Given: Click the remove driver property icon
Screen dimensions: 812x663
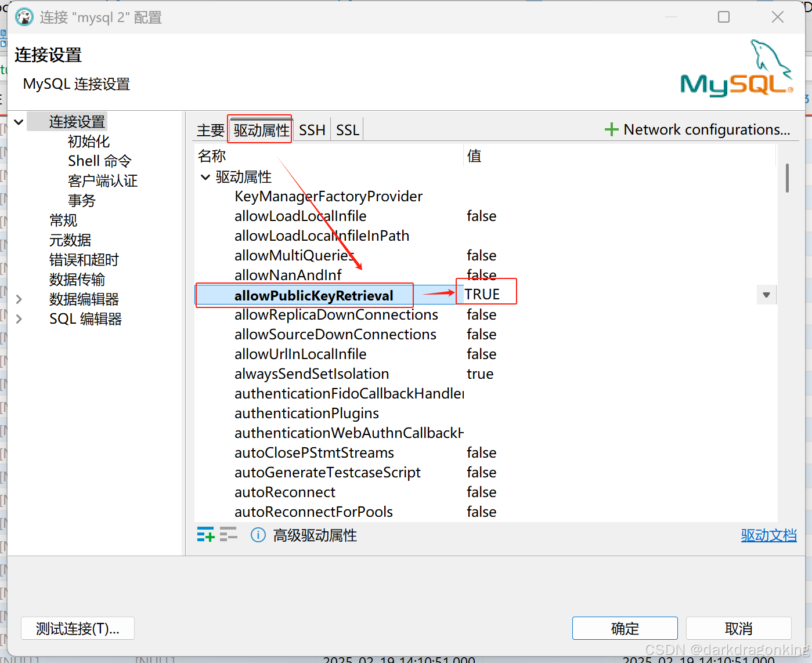Looking at the screenshot, I should (x=229, y=534).
